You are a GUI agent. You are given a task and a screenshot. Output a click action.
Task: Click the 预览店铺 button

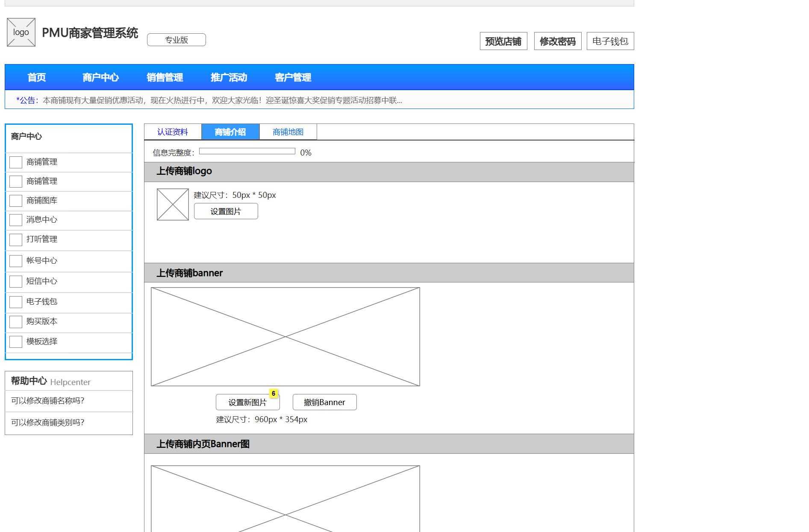(x=503, y=41)
